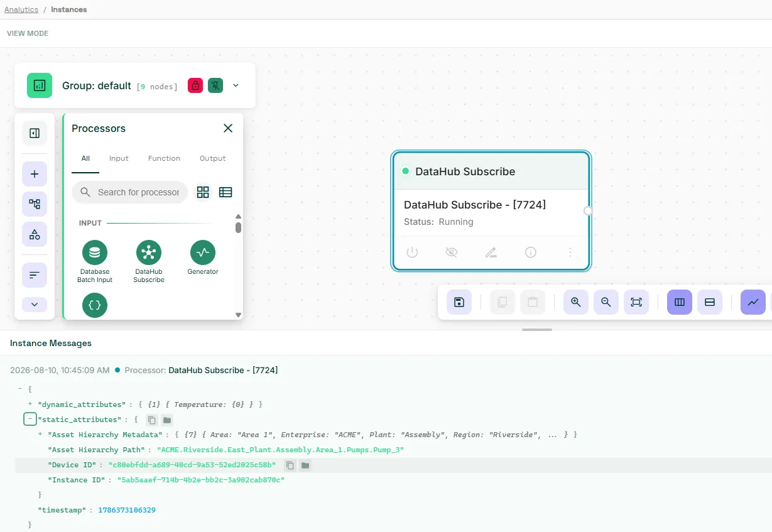This screenshot has width=772, height=532.
Task: Click the Processors list scrollbar thumb
Action: 238,227
